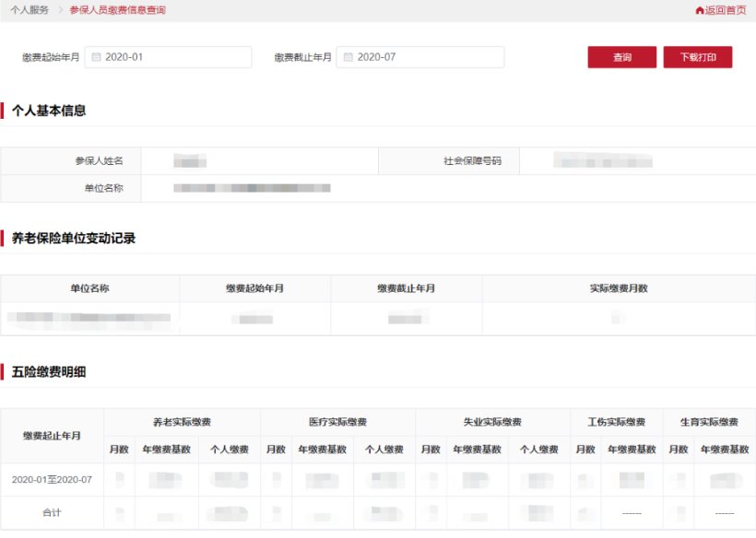Click the 工伤实际缴费 column header
This screenshot has width=756, height=538.
(x=616, y=422)
